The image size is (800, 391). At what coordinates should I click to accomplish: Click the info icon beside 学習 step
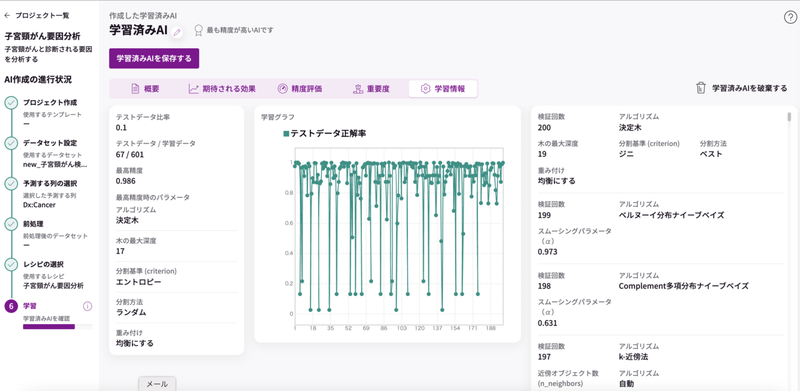click(x=87, y=306)
